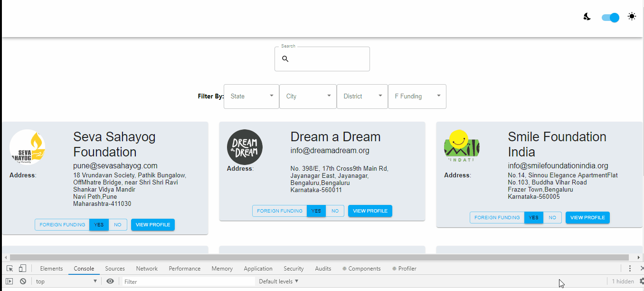Click the moon dark mode icon

click(587, 17)
